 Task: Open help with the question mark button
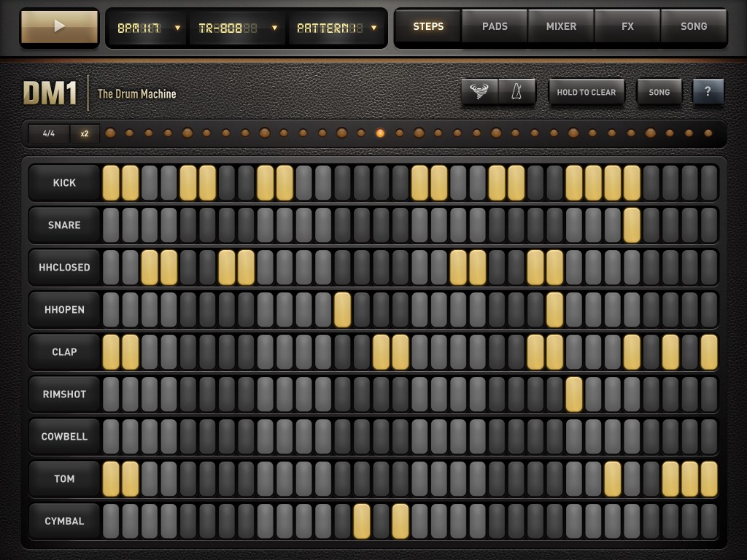point(708,92)
